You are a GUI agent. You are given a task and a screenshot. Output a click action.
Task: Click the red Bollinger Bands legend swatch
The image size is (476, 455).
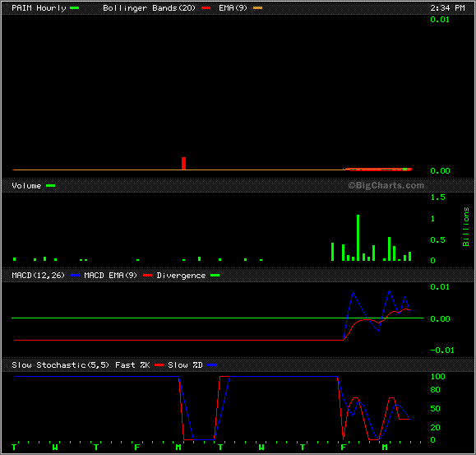tap(206, 8)
